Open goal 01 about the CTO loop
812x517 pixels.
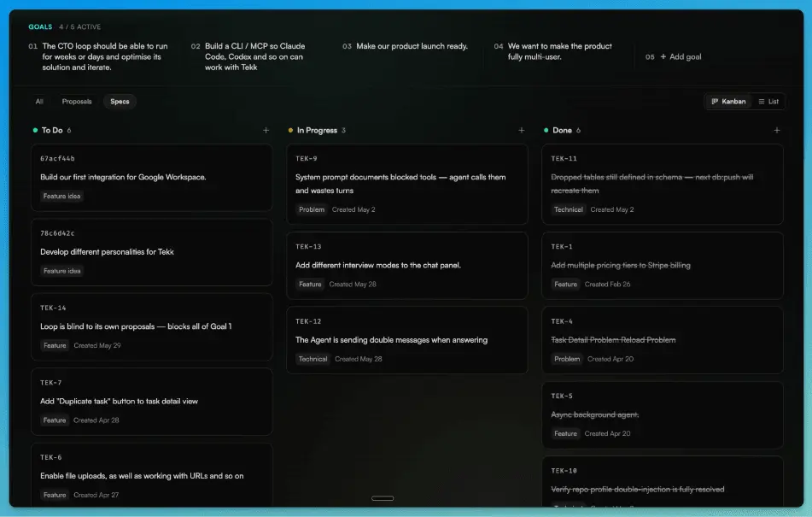coord(99,56)
